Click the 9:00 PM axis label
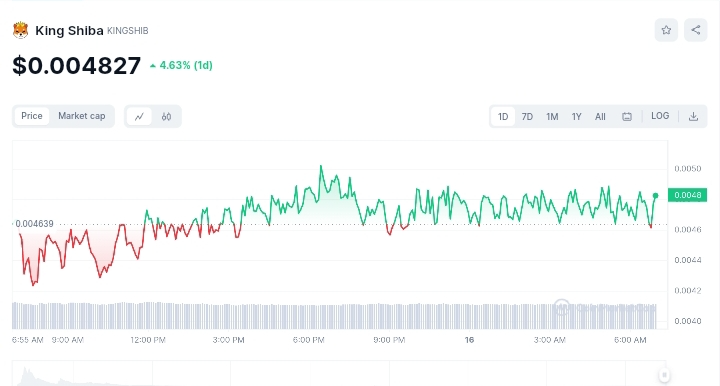720x386 pixels. click(x=389, y=340)
